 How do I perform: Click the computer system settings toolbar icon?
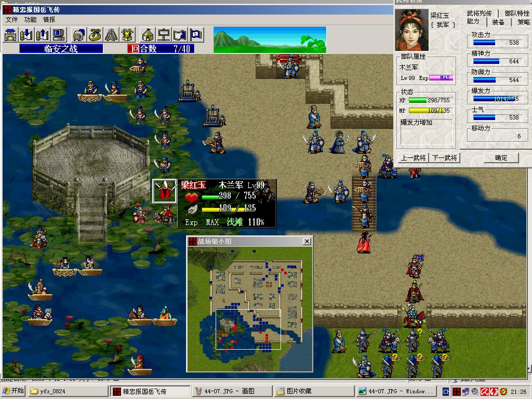pyautogui.click(x=59, y=35)
